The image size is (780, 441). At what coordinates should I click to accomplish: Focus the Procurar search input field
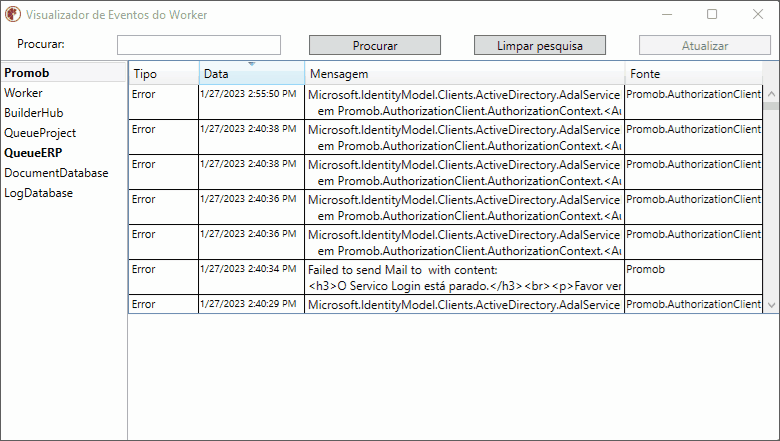pos(199,45)
